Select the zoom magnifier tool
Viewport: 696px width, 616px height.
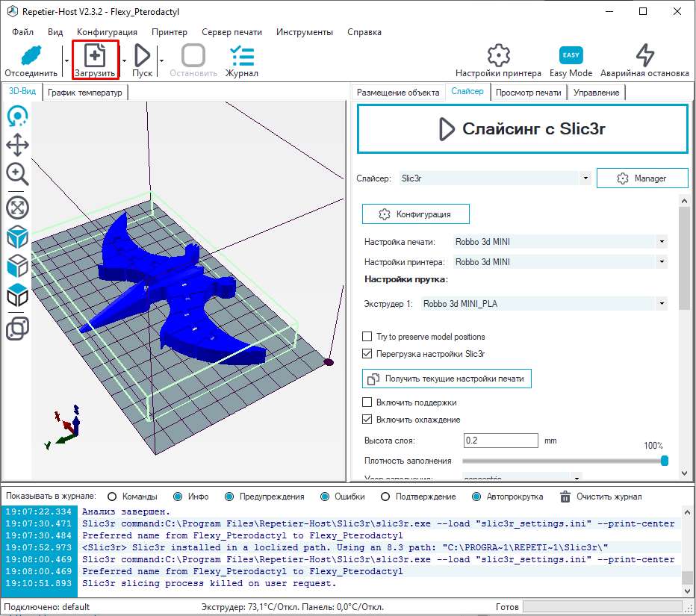pos(17,174)
